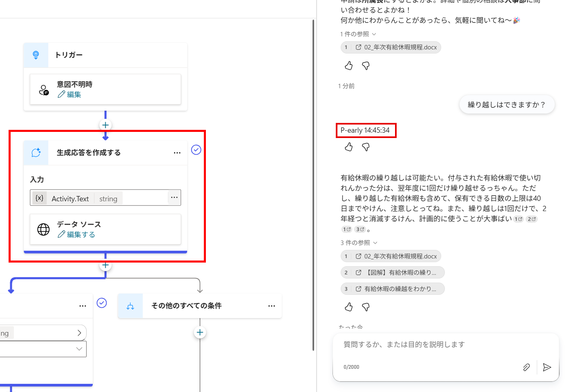This screenshot has height=392, width=576.
Task: Click the {x} variable icon of Activity.Text
Action: click(40, 198)
